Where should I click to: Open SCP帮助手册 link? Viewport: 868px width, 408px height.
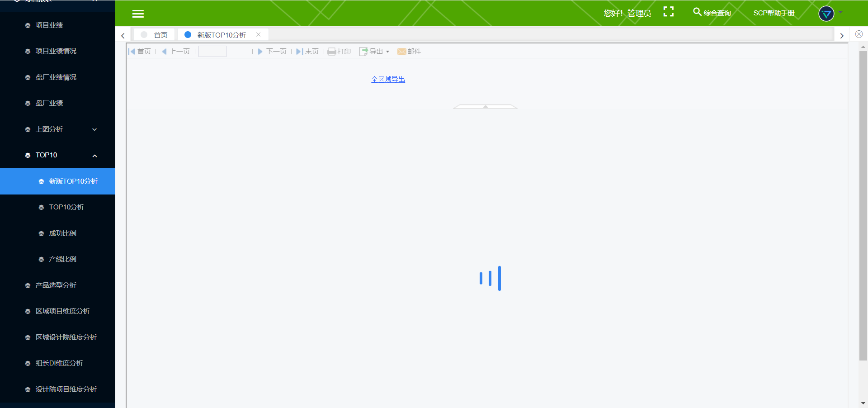pos(774,13)
